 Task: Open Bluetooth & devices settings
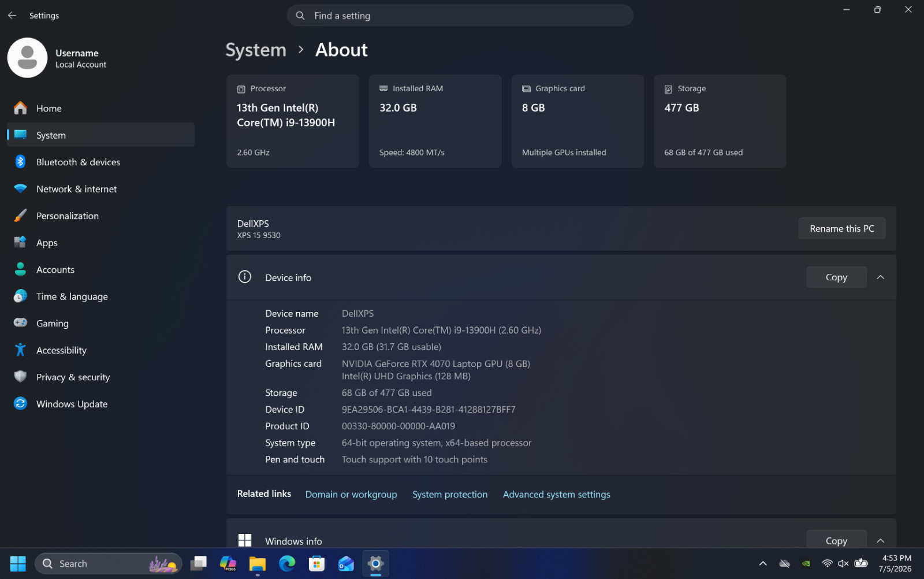click(x=101, y=162)
